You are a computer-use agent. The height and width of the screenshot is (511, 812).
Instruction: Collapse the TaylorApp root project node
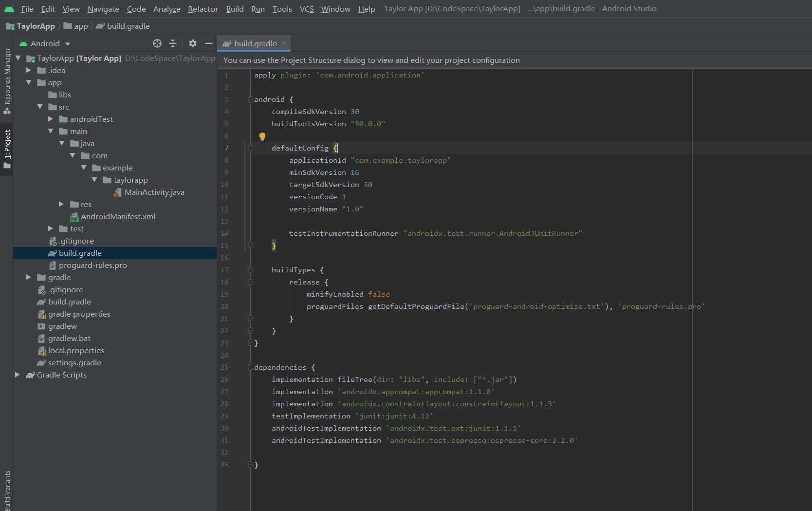pyautogui.click(x=18, y=58)
